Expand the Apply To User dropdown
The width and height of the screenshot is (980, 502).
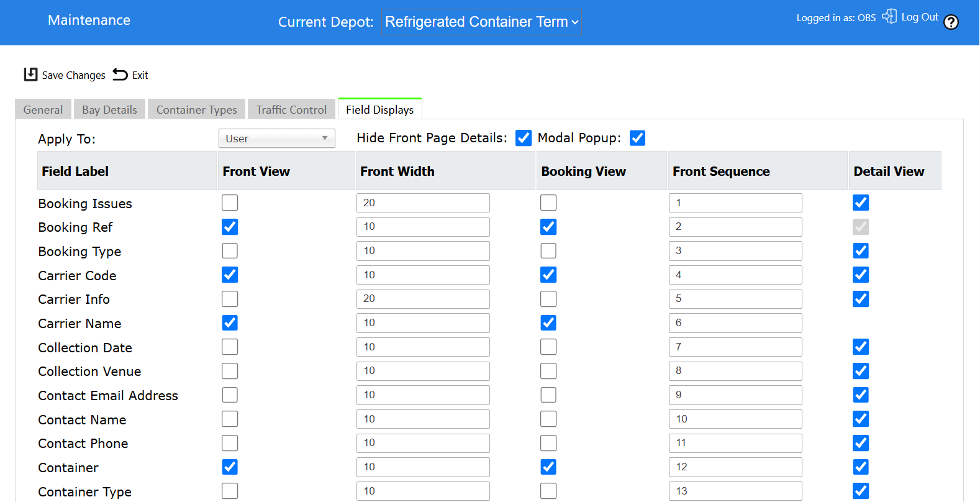pos(277,139)
